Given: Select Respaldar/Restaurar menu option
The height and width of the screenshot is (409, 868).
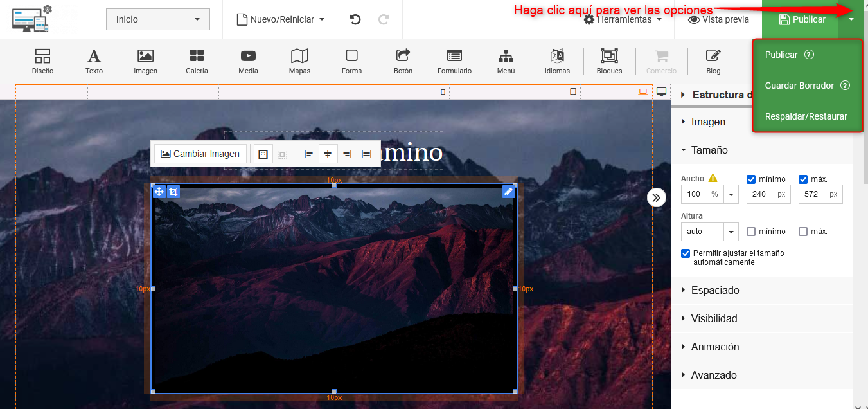Looking at the screenshot, I should (806, 116).
